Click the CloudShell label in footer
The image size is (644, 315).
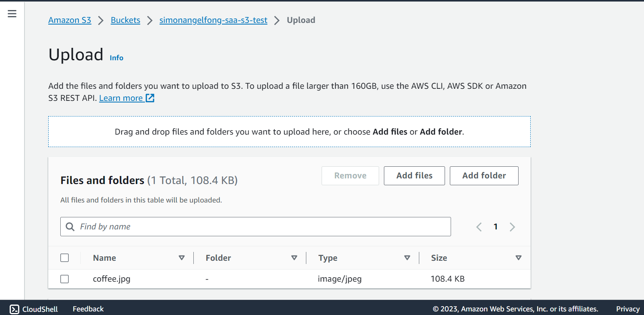click(x=40, y=309)
